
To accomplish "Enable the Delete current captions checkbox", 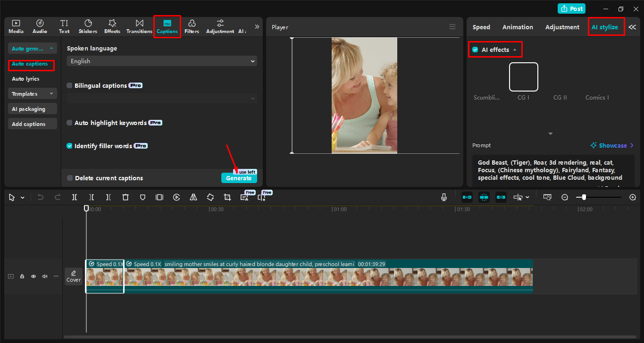I will pyautogui.click(x=70, y=178).
